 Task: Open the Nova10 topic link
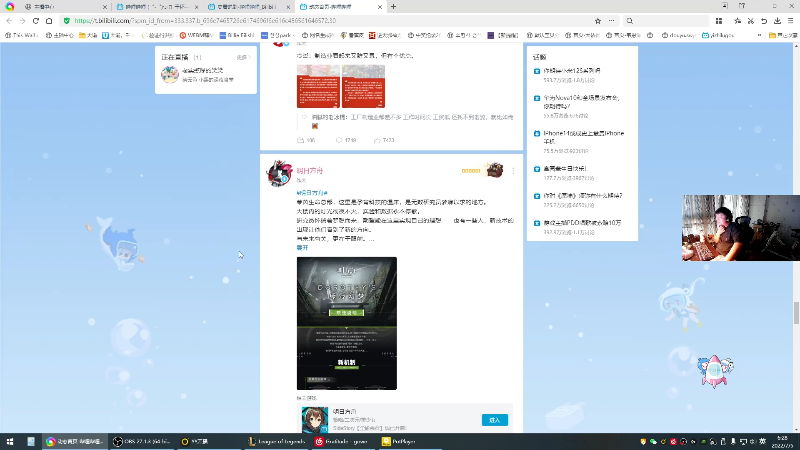click(581, 102)
